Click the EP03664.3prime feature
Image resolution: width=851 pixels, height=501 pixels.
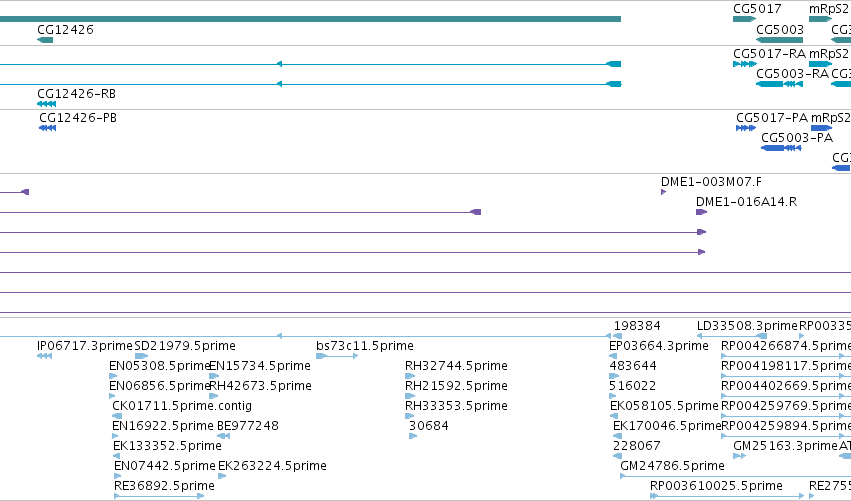[613, 356]
